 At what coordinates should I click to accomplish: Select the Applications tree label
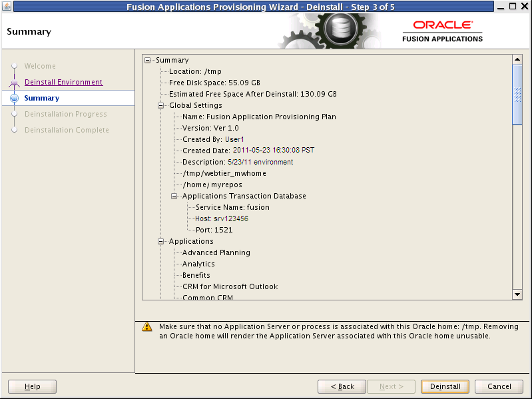tap(191, 241)
